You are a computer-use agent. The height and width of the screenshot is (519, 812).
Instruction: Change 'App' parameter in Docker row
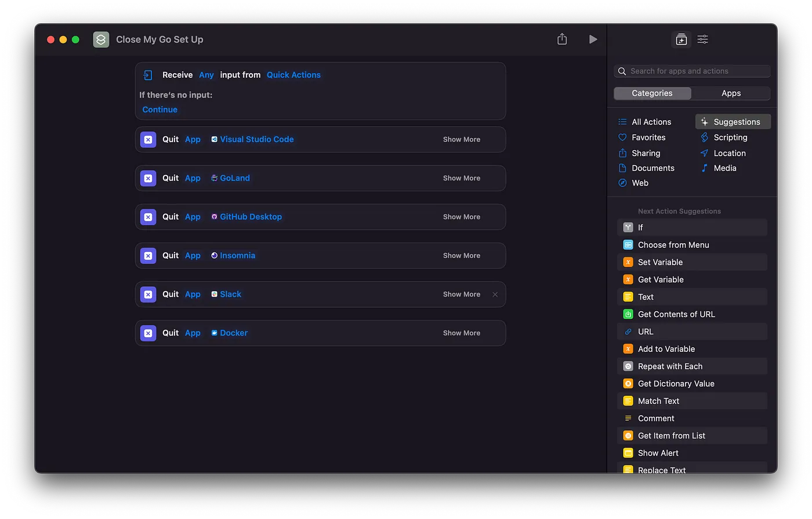(193, 333)
